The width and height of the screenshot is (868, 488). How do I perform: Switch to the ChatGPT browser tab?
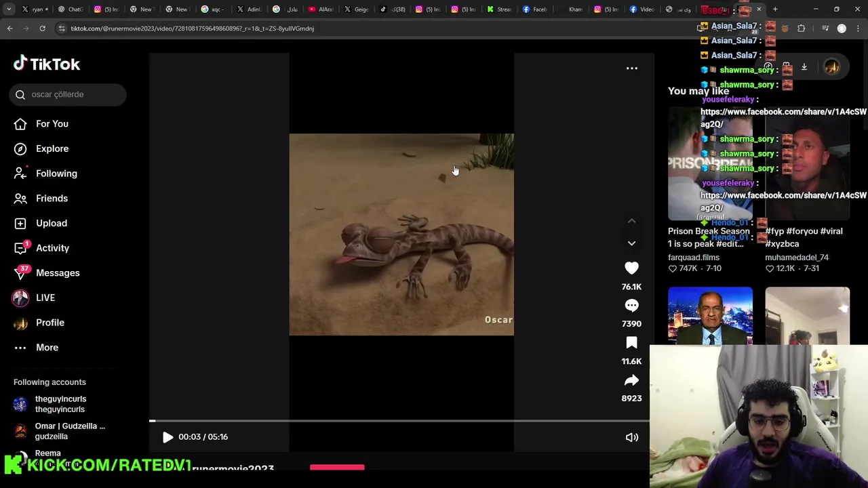click(x=71, y=9)
